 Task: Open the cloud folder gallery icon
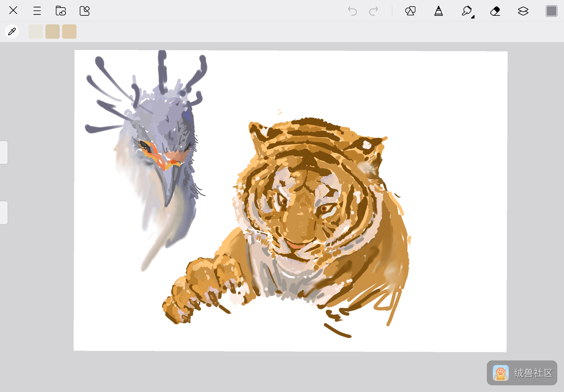point(61,11)
